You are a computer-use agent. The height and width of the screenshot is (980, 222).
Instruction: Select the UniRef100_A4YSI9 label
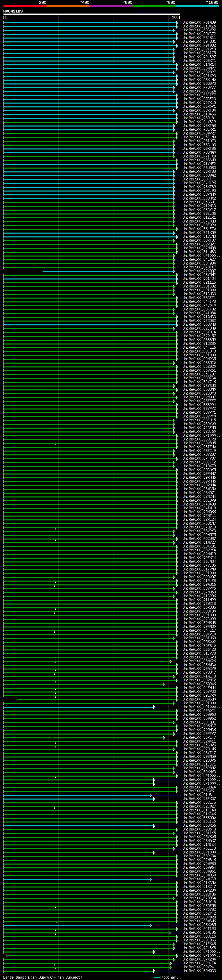click(199, 122)
